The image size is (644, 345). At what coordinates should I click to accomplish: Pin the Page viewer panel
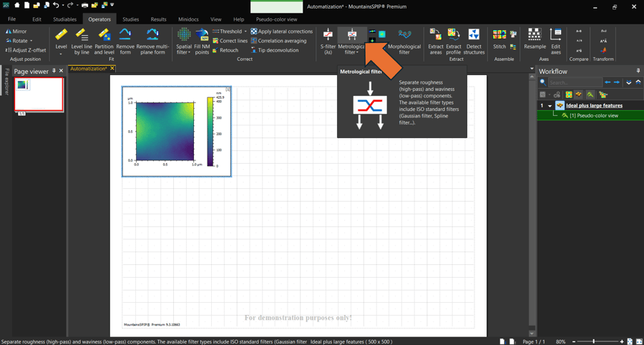coord(54,71)
